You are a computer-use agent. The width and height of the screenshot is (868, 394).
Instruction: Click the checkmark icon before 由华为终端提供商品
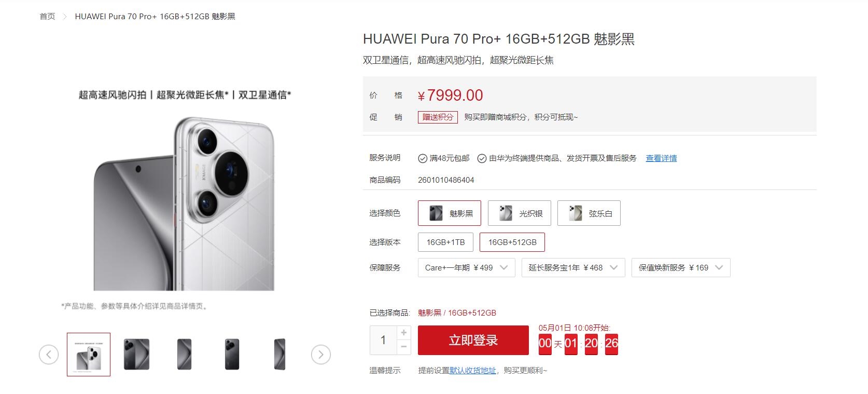pos(482,158)
